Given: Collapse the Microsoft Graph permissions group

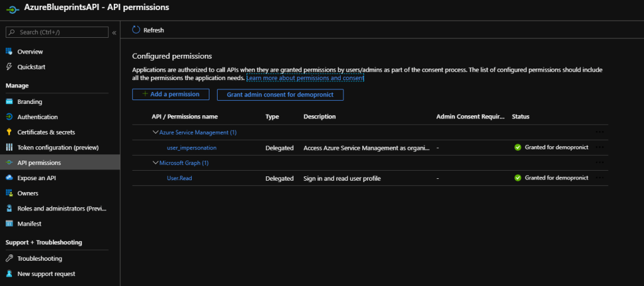Looking at the screenshot, I should click(155, 163).
